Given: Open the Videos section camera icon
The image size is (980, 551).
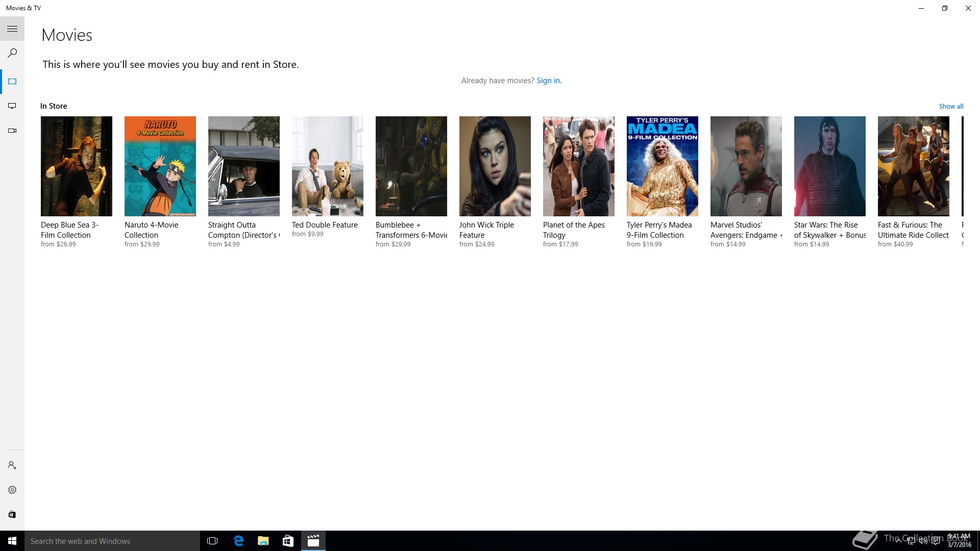Looking at the screenshot, I should point(12,131).
